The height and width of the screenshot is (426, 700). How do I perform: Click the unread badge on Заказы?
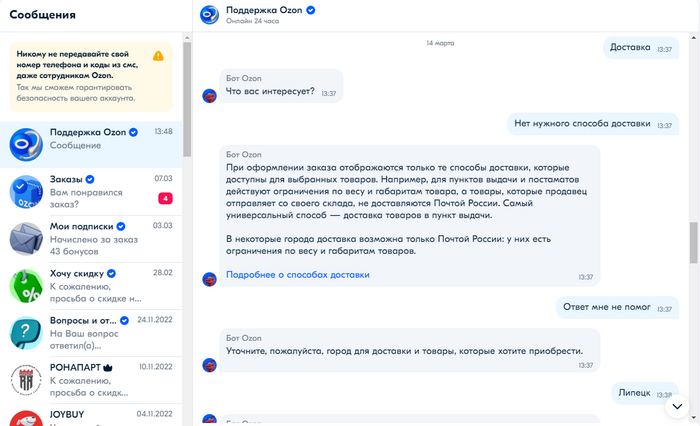165,198
